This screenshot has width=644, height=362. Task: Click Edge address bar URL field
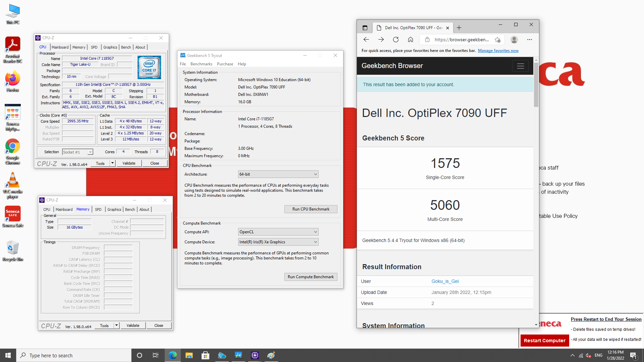click(x=462, y=40)
